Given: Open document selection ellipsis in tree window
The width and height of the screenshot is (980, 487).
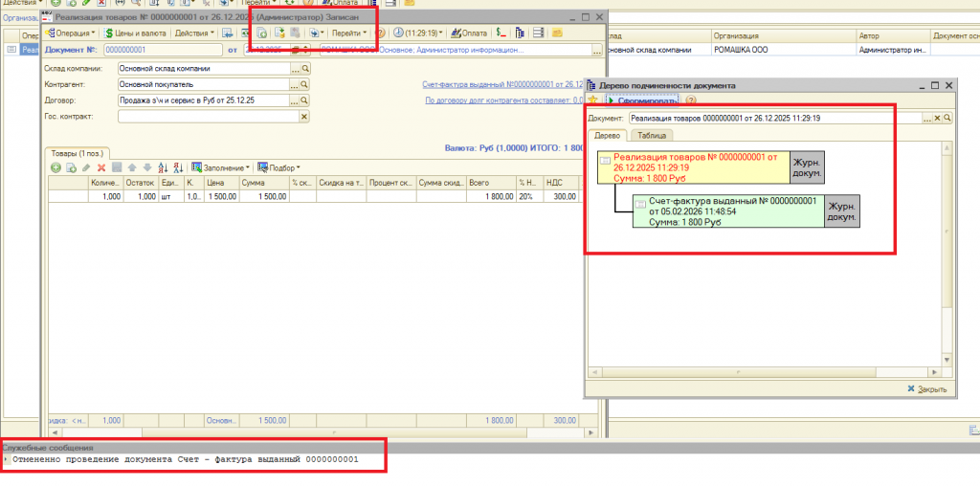Looking at the screenshot, I should pyautogui.click(x=927, y=118).
